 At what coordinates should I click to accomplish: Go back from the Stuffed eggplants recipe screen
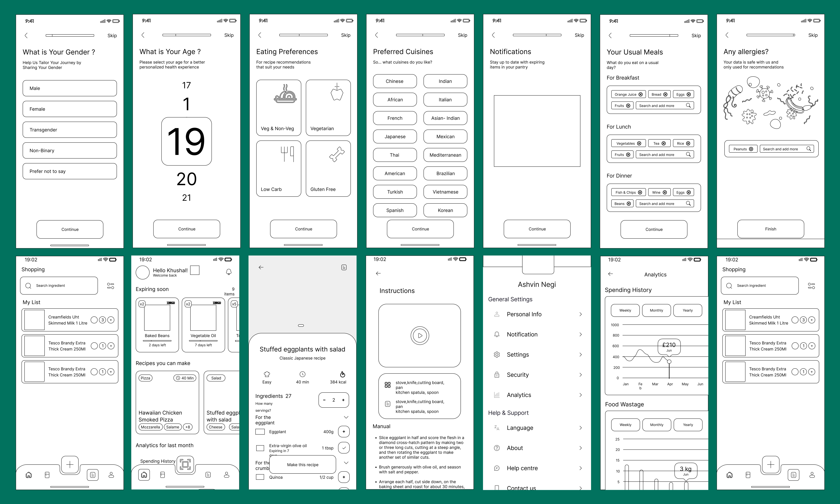pyautogui.click(x=261, y=267)
